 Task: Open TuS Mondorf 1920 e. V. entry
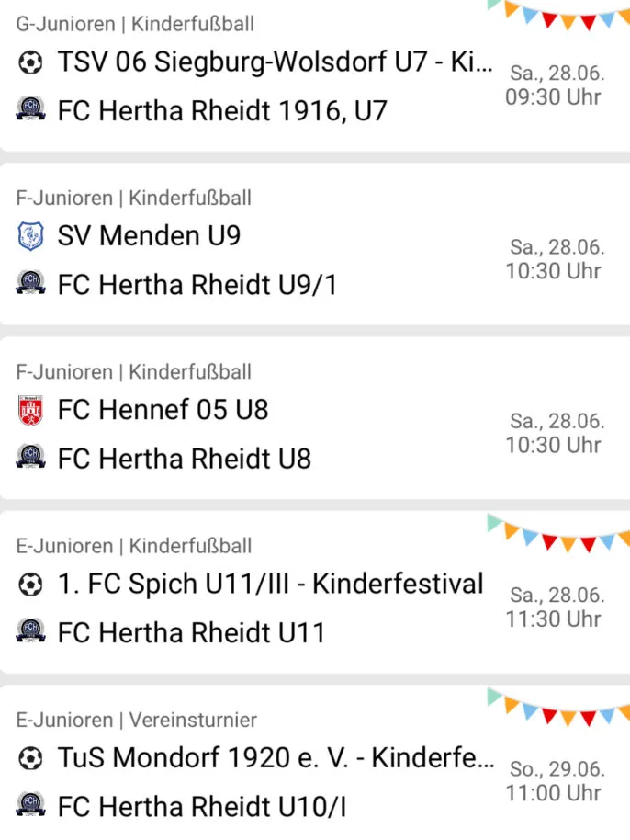click(x=276, y=758)
